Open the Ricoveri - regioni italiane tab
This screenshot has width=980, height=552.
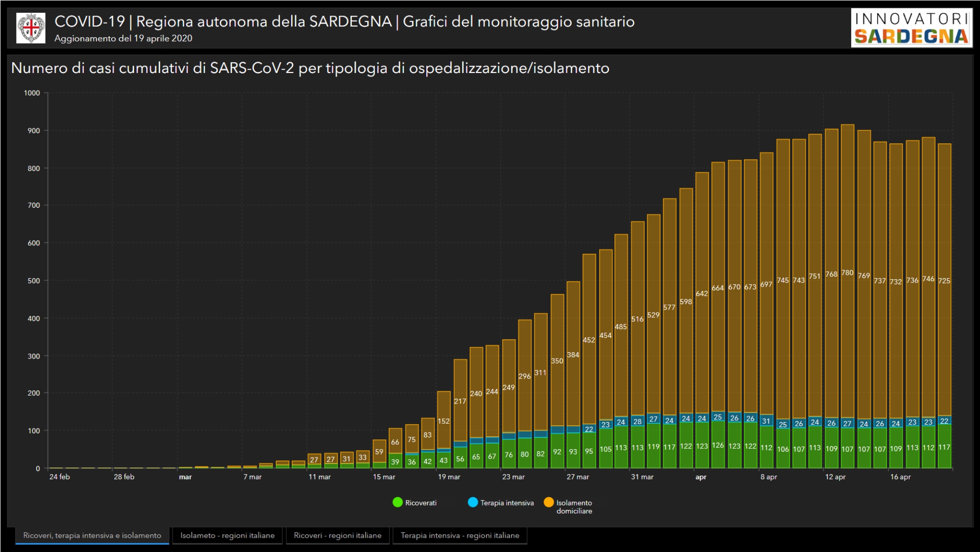pyautogui.click(x=337, y=535)
